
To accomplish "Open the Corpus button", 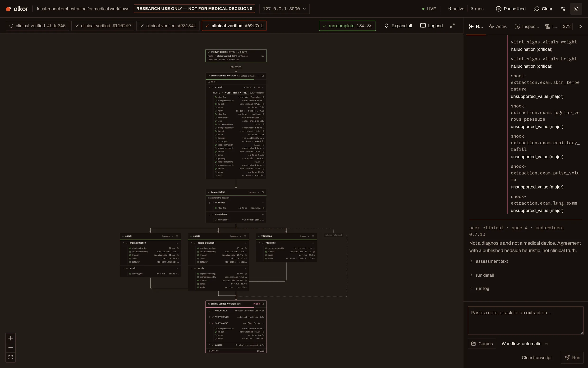I will (482, 344).
